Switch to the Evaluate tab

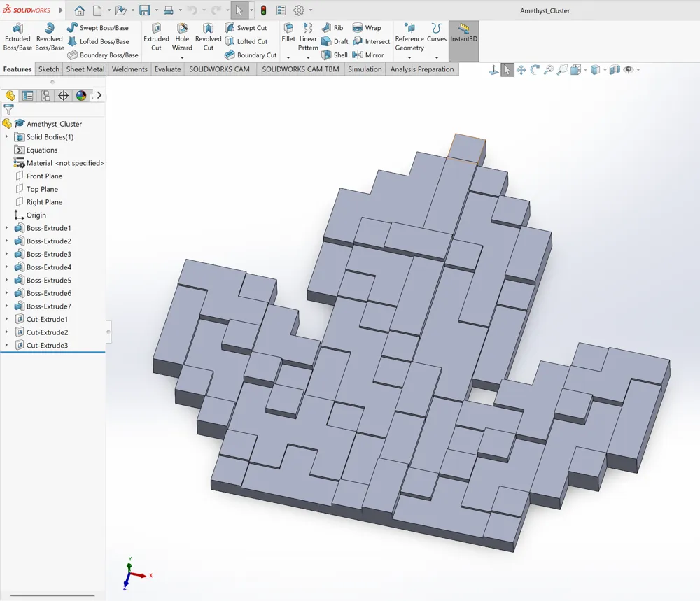click(x=167, y=69)
